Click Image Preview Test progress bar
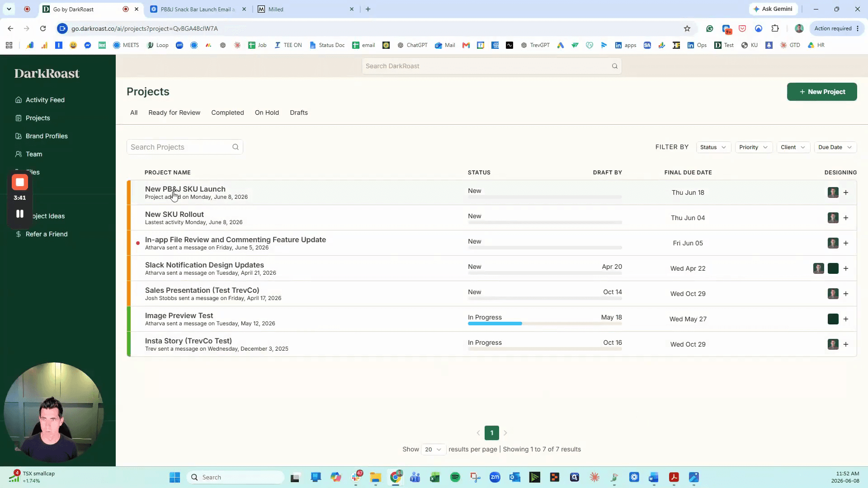 (x=545, y=324)
